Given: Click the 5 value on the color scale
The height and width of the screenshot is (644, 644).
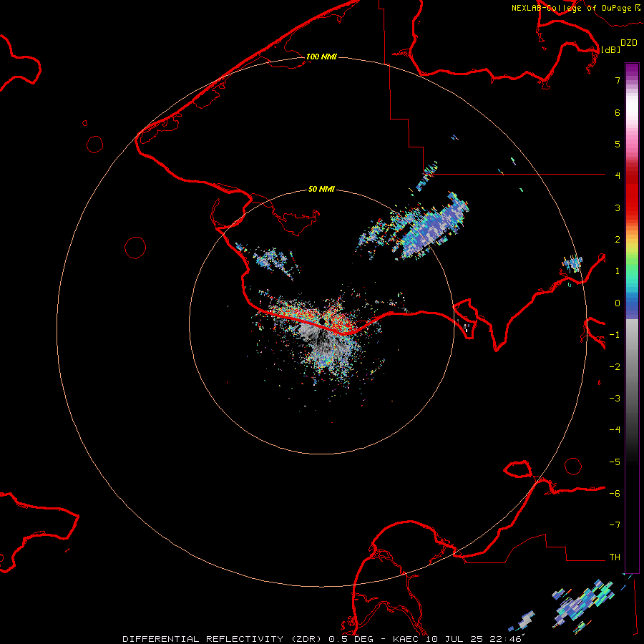Looking at the screenshot, I should (618, 144).
